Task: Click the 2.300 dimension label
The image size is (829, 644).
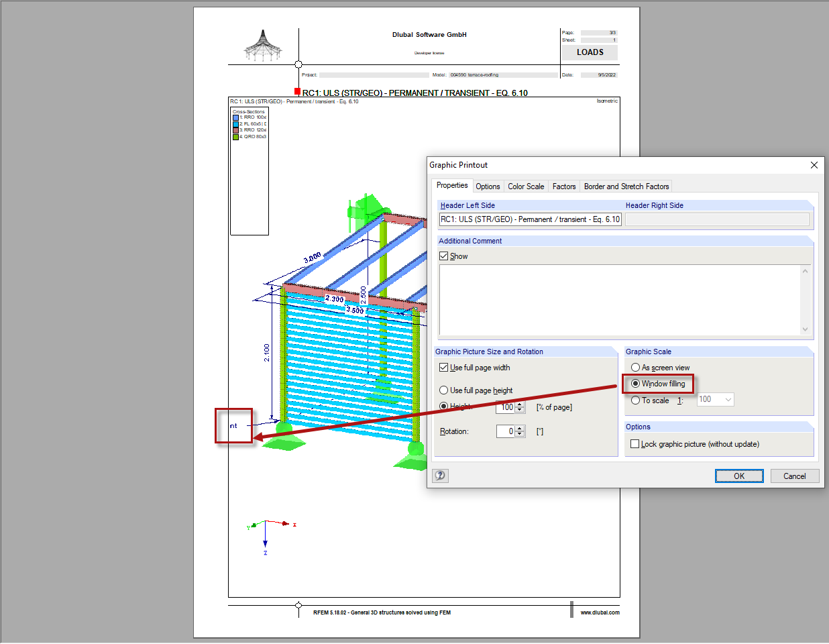Action: (x=334, y=299)
